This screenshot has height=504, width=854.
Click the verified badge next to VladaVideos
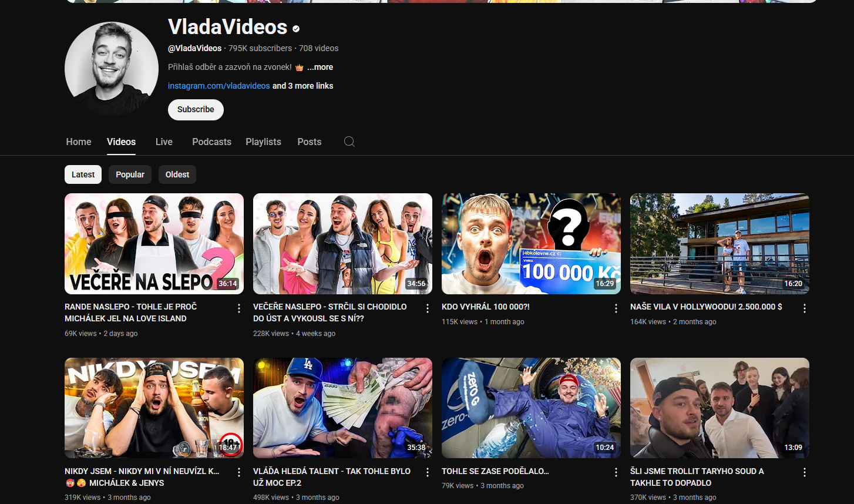coord(296,29)
